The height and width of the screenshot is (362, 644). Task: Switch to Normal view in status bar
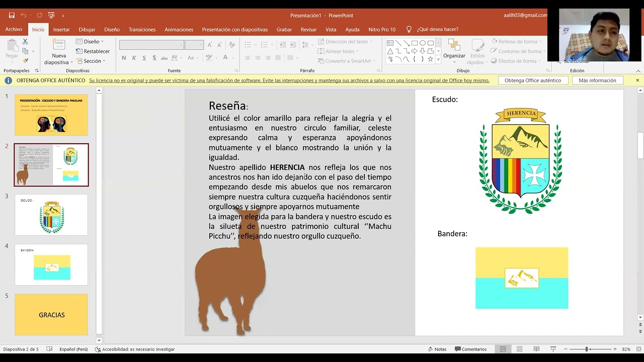tap(503, 349)
